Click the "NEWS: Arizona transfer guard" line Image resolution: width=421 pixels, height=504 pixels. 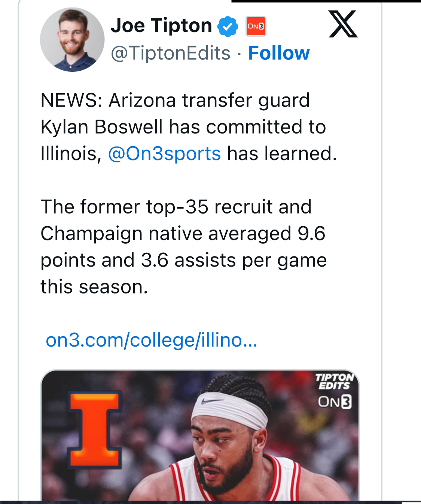coord(175,101)
